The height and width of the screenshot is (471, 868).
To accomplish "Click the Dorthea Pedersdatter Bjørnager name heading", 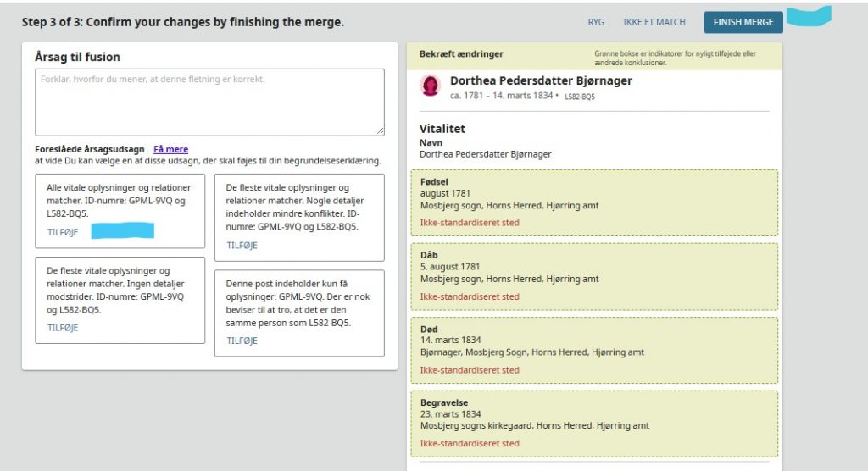I will [x=541, y=80].
